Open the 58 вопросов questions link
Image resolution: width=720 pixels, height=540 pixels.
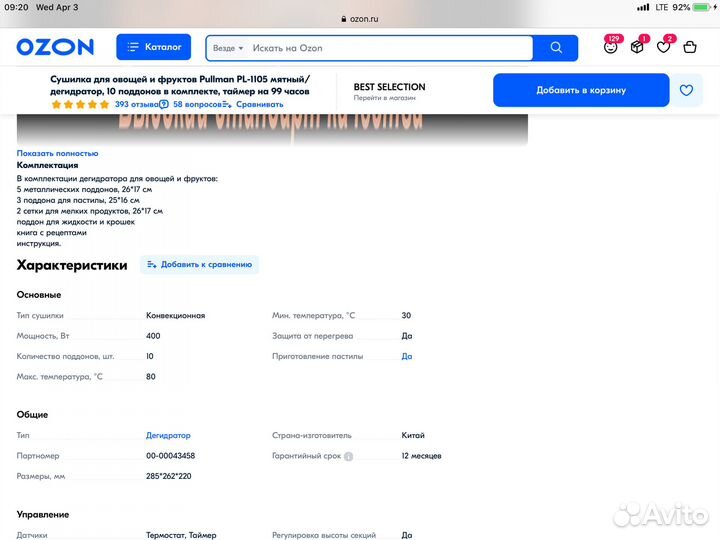click(x=192, y=104)
